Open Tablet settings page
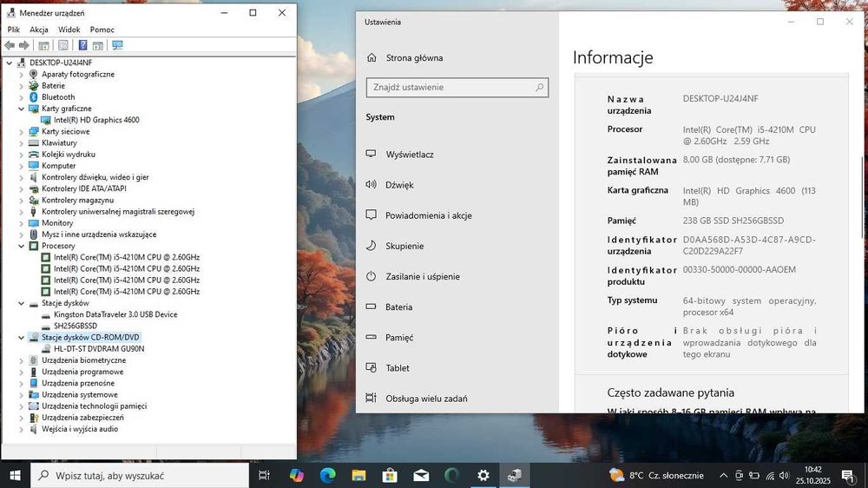Screen dimensions: 868x488 [x=397, y=368]
